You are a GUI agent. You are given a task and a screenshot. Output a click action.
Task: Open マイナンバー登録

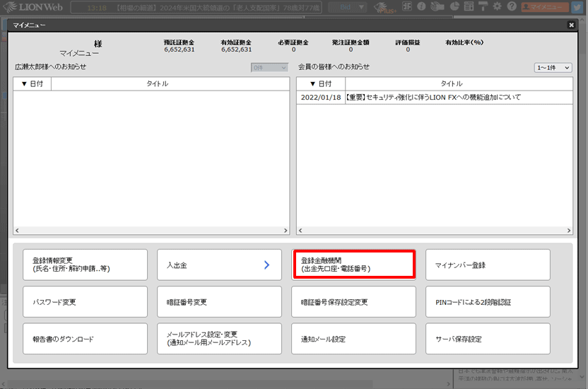click(488, 265)
